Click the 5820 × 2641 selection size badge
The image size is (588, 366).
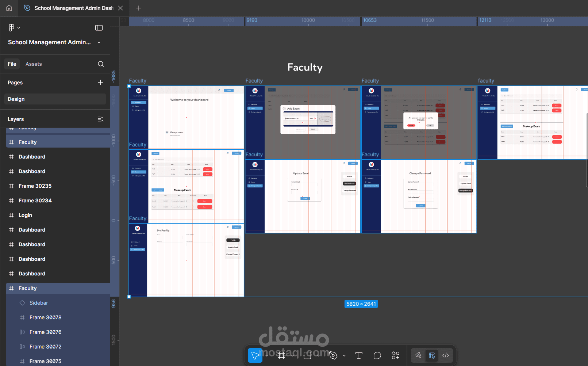[x=361, y=304]
